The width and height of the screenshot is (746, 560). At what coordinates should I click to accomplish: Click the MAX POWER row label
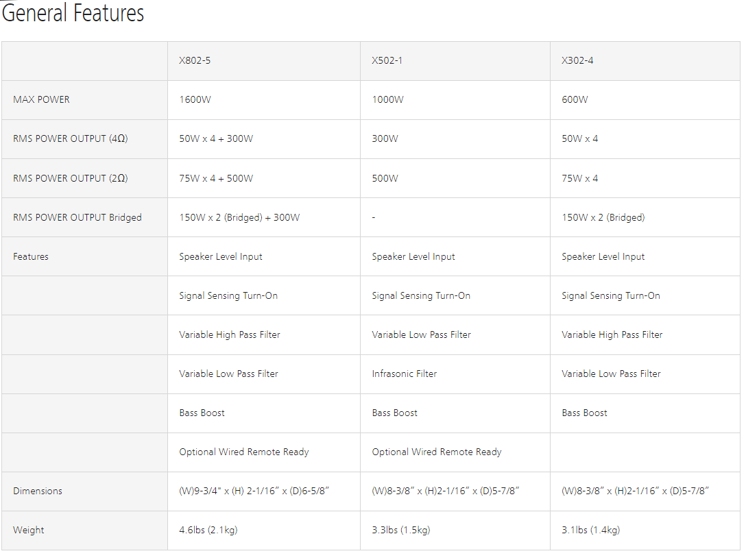(41, 99)
